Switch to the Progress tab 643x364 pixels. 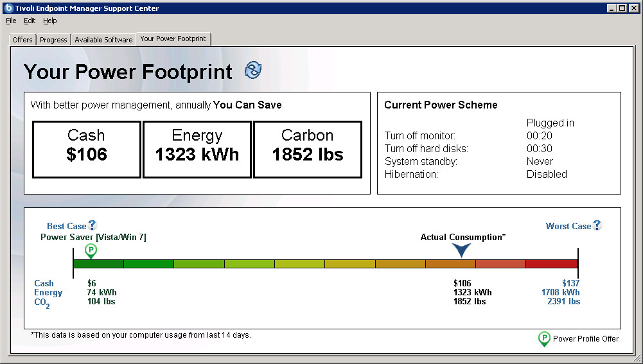pyautogui.click(x=53, y=40)
